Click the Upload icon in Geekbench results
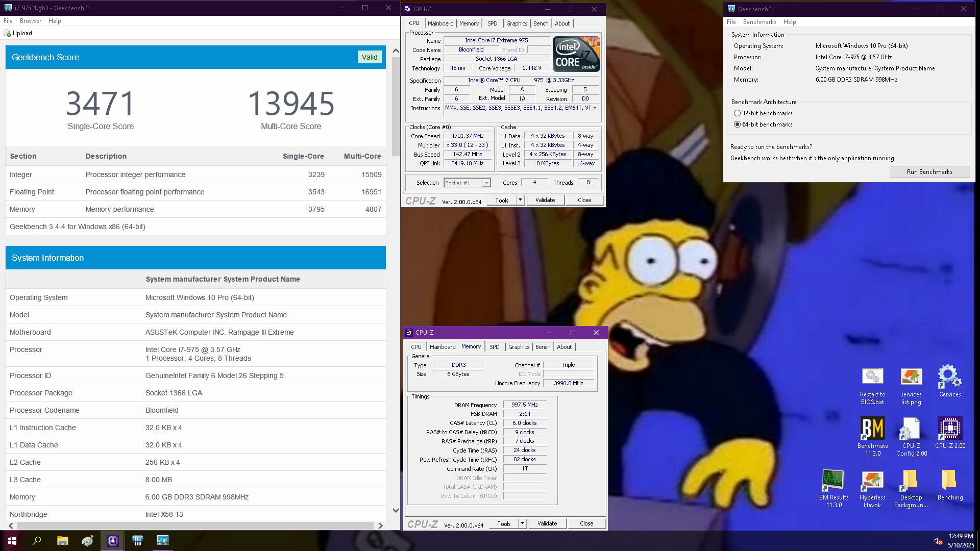The height and width of the screenshot is (551, 980). 7,33
